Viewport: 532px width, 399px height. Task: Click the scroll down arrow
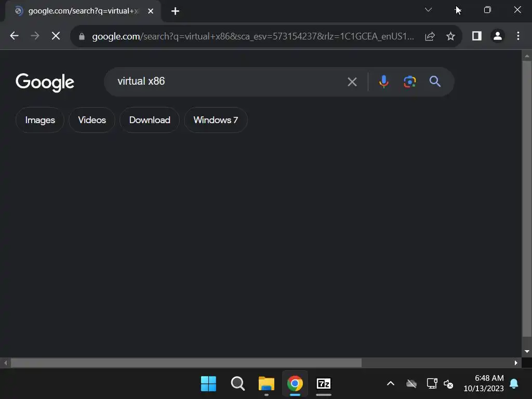click(527, 352)
